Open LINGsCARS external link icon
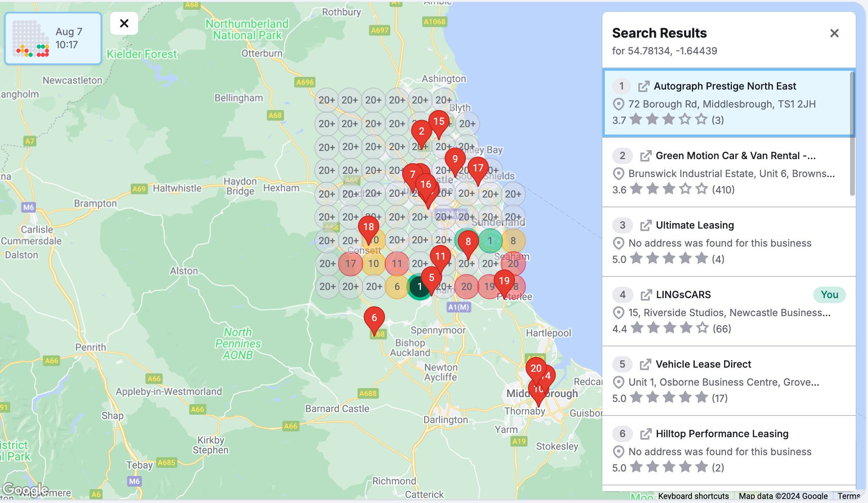Screen dimensions: 868x503 [646, 295]
